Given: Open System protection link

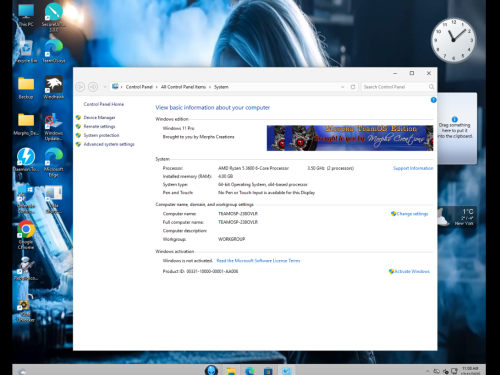Looking at the screenshot, I should (101, 135).
